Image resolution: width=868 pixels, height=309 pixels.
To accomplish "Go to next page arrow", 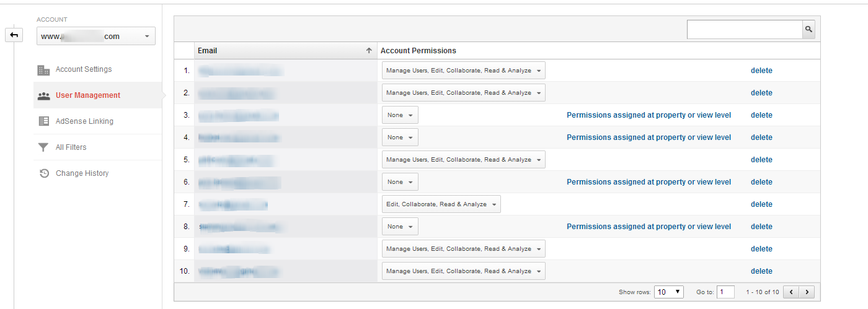I will [x=807, y=292].
